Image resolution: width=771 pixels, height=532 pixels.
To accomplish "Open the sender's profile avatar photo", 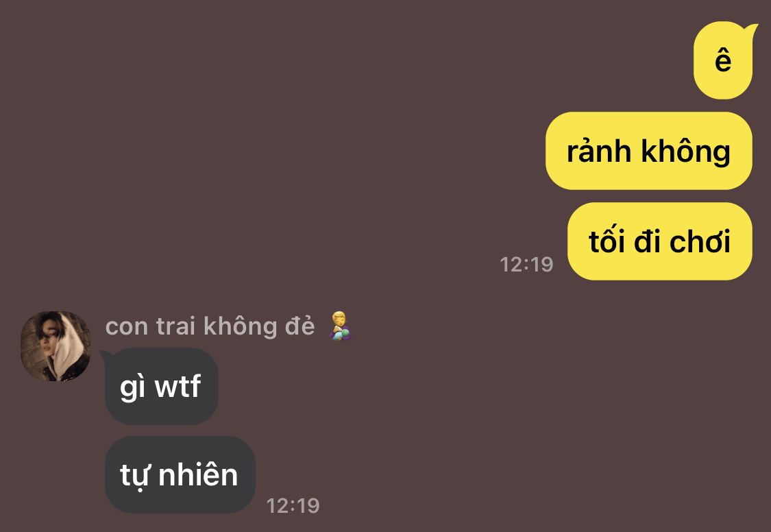I will click(x=56, y=346).
